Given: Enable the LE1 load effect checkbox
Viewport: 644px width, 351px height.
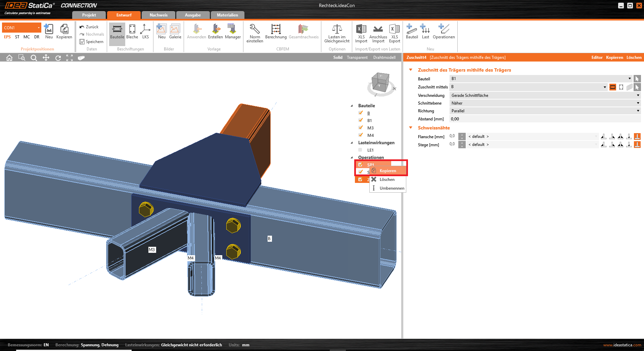Looking at the screenshot, I should click(361, 150).
